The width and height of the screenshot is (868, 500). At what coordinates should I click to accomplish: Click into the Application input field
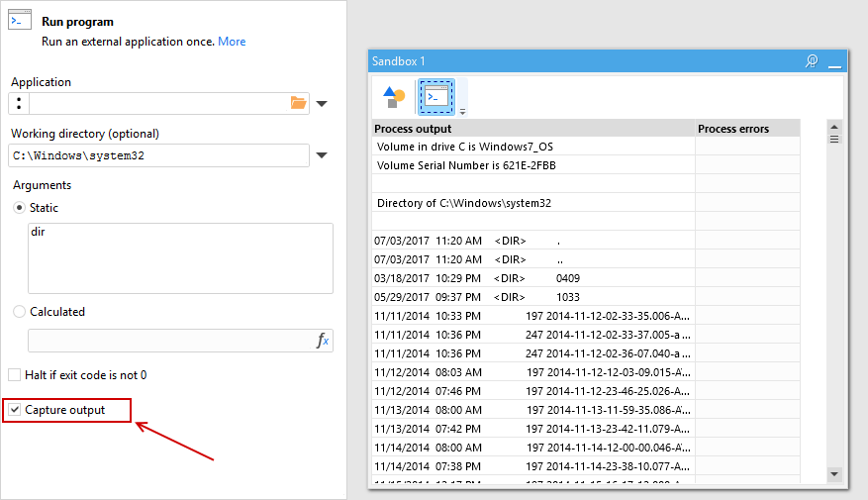[159, 104]
